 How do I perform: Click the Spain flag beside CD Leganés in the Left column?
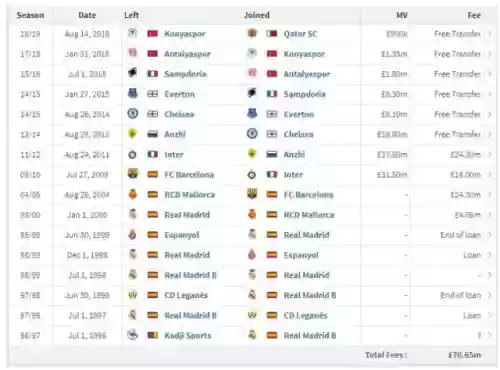point(153,295)
